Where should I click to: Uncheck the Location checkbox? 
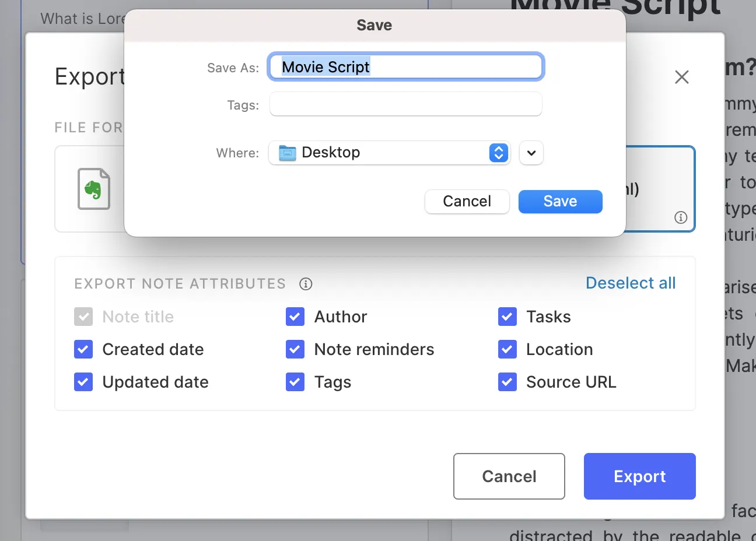pos(508,349)
